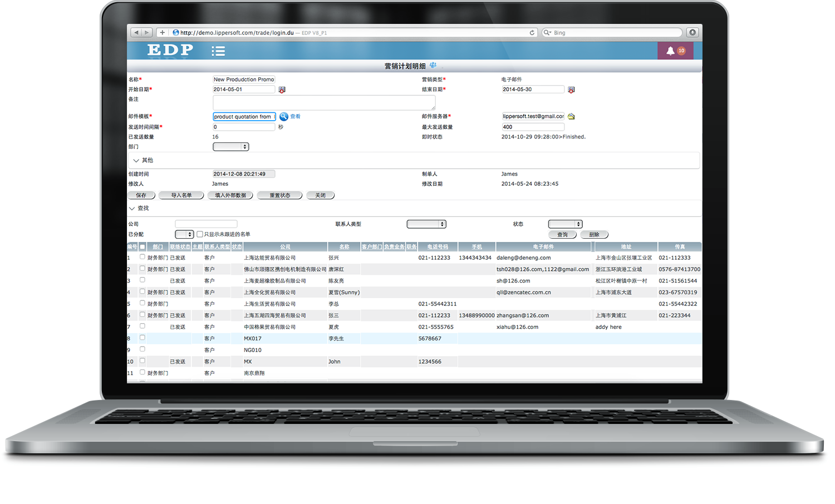
Task: Sort the table by 公司 column header
Action: point(285,246)
